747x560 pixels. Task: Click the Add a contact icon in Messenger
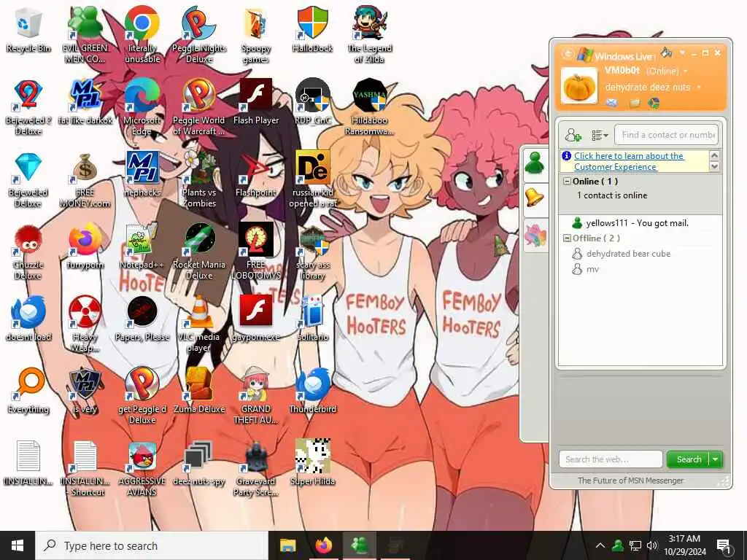point(573,135)
